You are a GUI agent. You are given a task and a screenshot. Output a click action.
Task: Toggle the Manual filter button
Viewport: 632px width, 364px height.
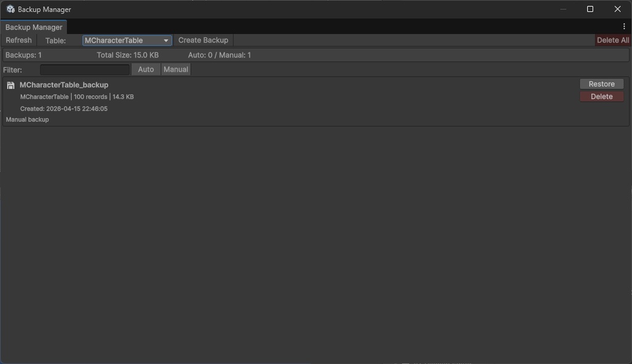[x=176, y=69]
